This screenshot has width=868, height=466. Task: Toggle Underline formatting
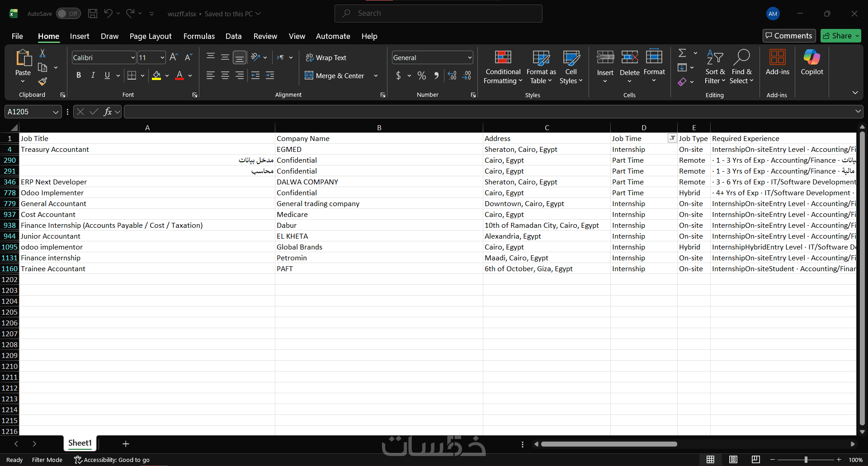click(x=107, y=75)
